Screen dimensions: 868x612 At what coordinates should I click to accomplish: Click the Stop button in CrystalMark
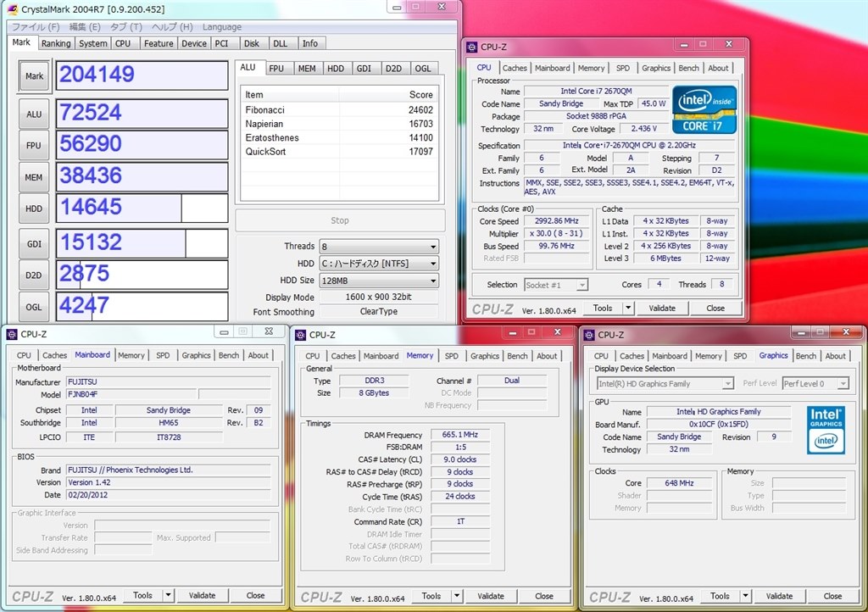[340, 220]
